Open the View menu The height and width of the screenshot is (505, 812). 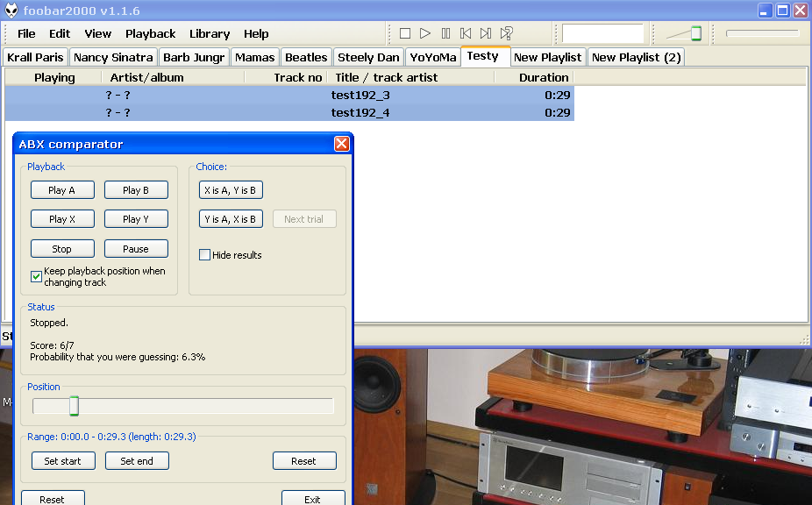pyautogui.click(x=98, y=33)
